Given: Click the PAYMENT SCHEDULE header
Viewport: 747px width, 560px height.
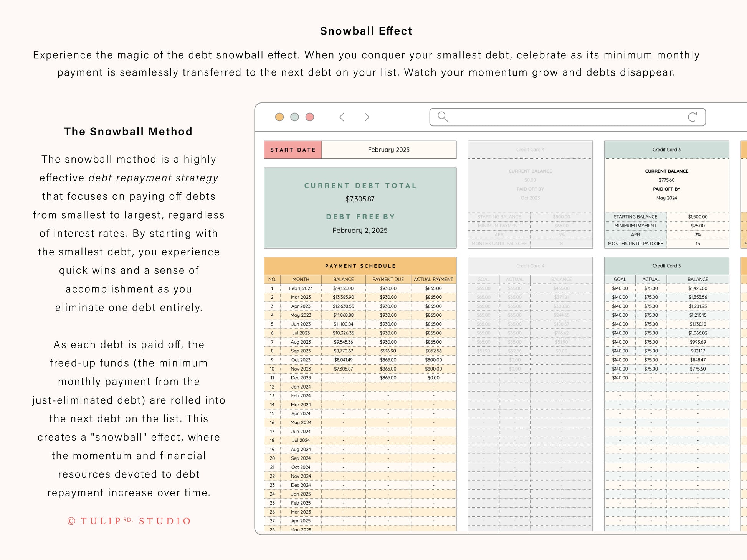Looking at the screenshot, I should pyautogui.click(x=360, y=266).
